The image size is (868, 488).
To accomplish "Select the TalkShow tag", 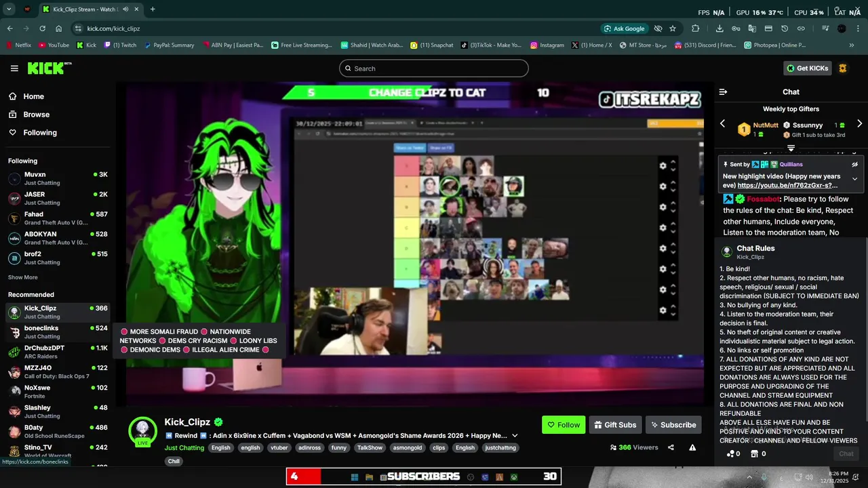I will coord(370,448).
